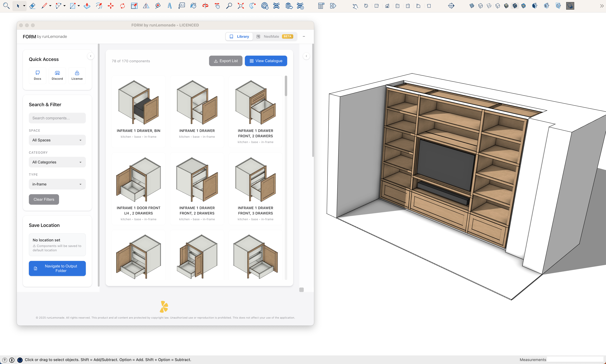Image resolution: width=606 pixels, height=364 pixels.
Task: Click the Export List button
Action: (x=225, y=61)
